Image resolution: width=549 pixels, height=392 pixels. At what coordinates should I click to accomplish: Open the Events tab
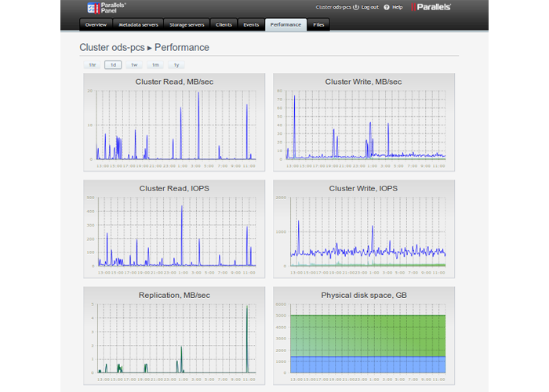[x=251, y=24]
